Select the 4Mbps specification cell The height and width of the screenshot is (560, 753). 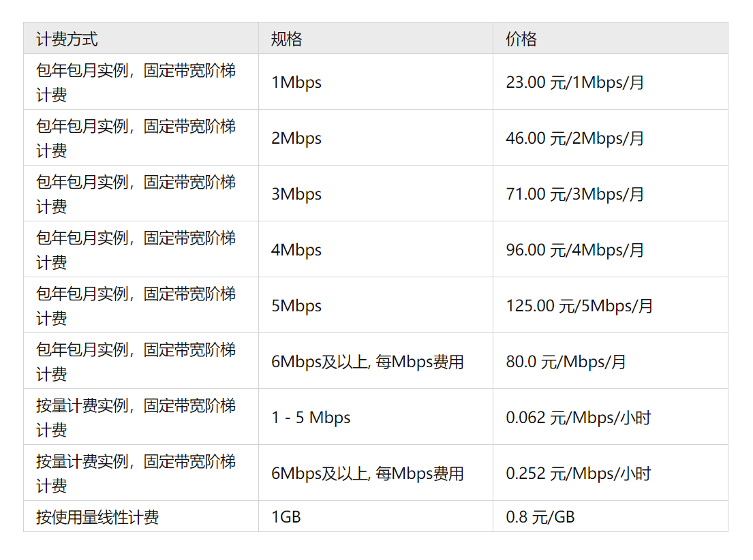[296, 251]
